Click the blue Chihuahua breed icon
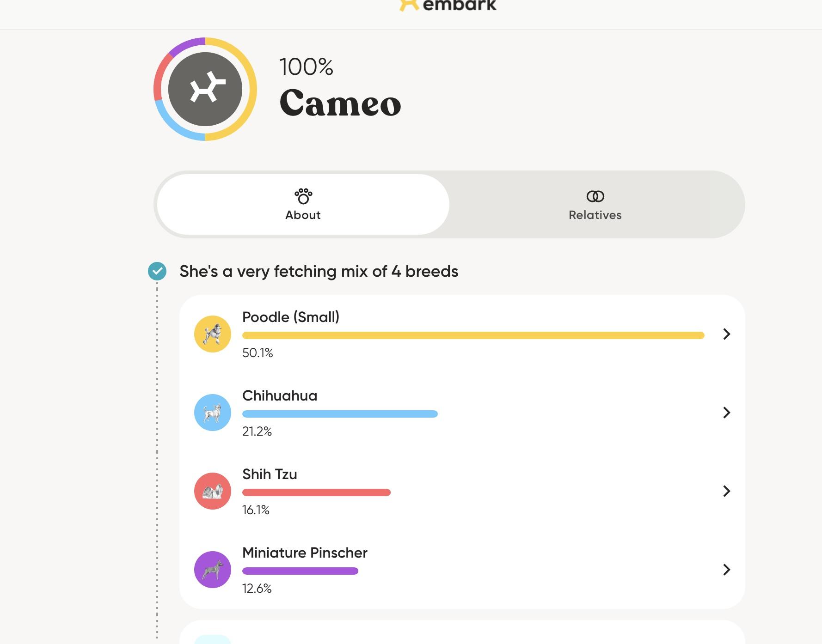This screenshot has height=644, width=822. coord(213,413)
